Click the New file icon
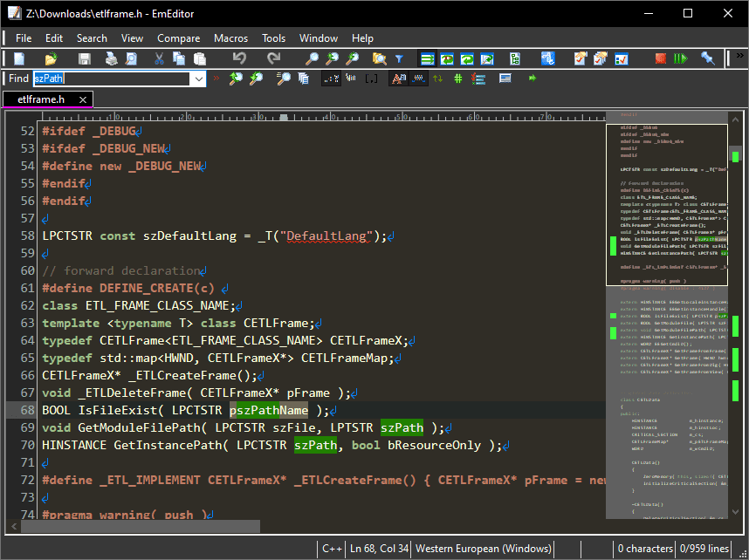749x560 pixels. coord(20,58)
